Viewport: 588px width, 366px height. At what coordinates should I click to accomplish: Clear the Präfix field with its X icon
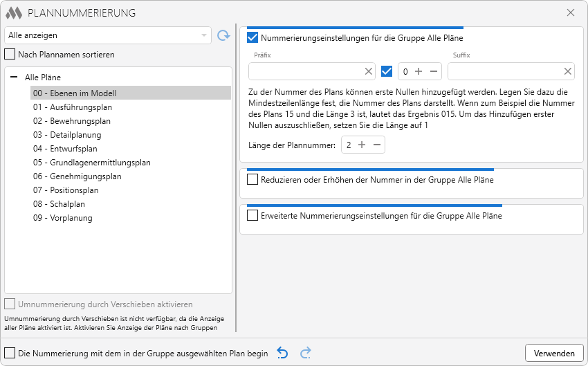[x=369, y=71]
